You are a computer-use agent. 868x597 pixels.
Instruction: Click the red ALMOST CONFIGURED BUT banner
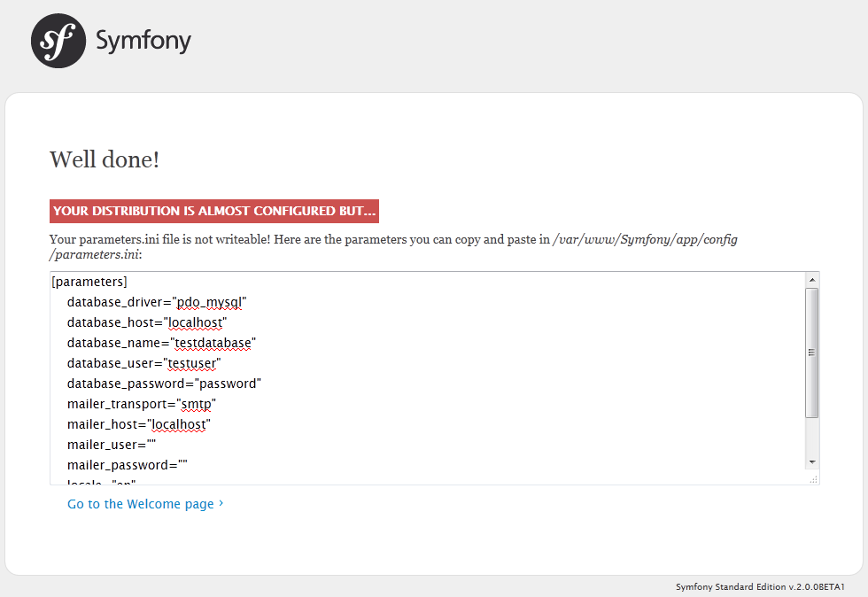[214, 211]
